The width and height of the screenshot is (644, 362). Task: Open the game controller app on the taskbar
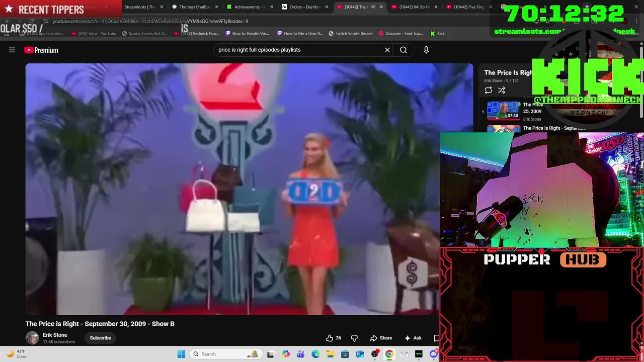point(404,354)
